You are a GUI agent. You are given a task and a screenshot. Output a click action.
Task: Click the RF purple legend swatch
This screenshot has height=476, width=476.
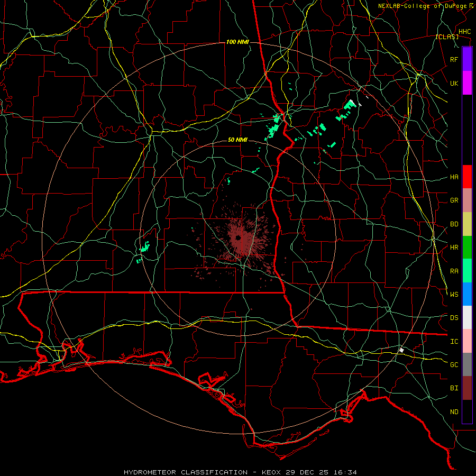coord(467,59)
